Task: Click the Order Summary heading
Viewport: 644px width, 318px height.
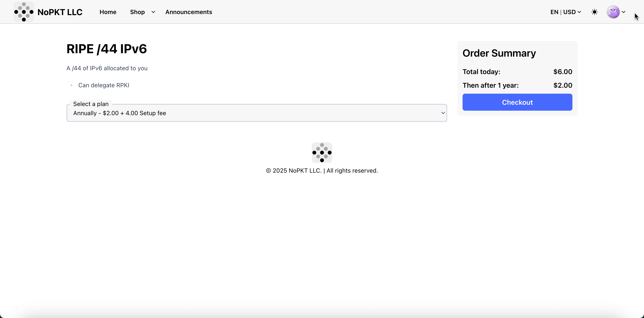Action: pos(499,53)
